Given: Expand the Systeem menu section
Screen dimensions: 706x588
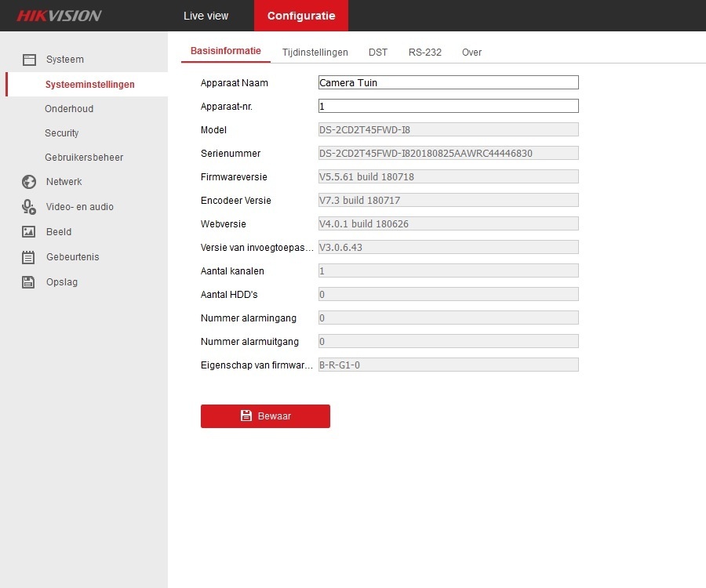Looking at the screenshot, I should pos(65,60).
